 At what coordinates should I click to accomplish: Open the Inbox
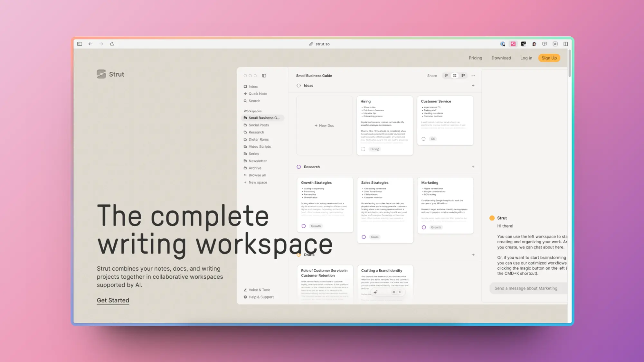click(251, 87)
